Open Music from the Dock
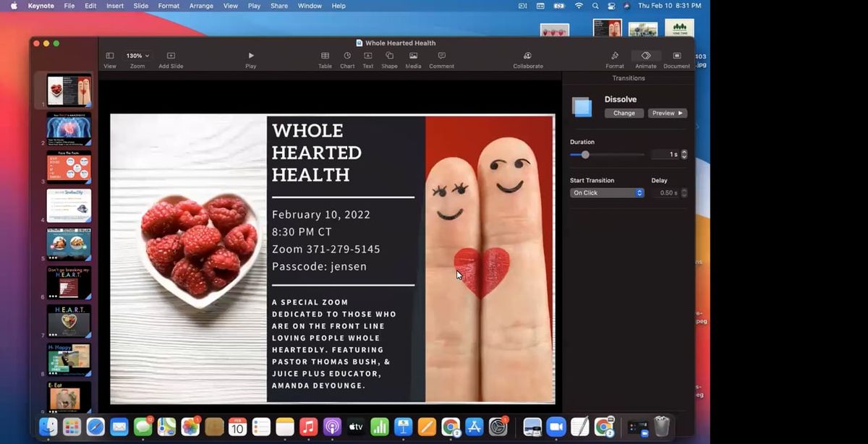 click(x=308, y=427)
